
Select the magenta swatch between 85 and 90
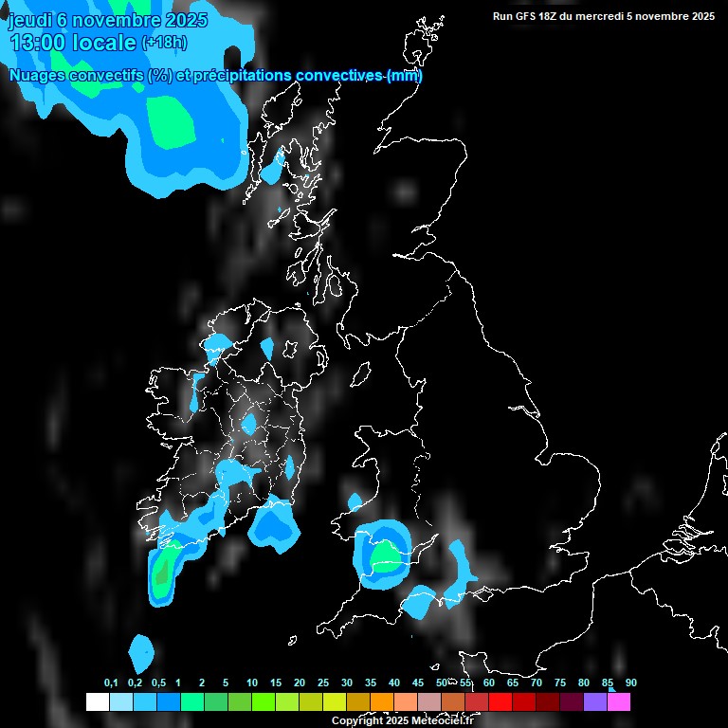click(x=618, y=701)
